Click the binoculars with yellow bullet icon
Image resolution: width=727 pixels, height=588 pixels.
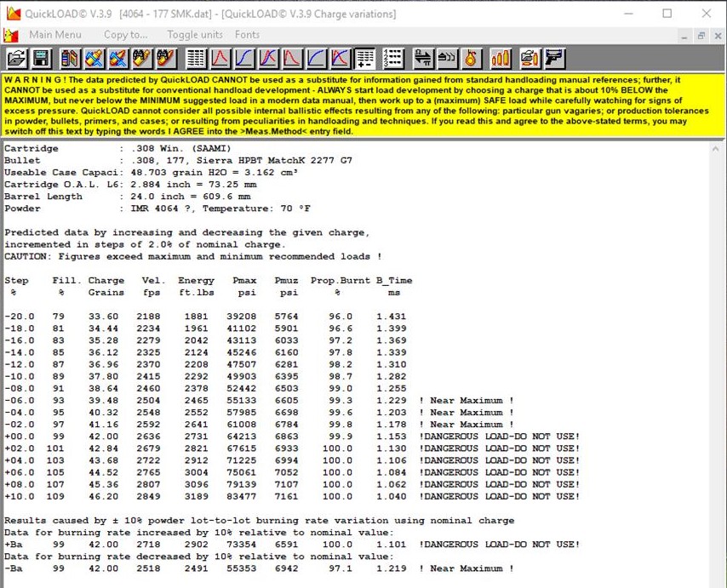142,59
